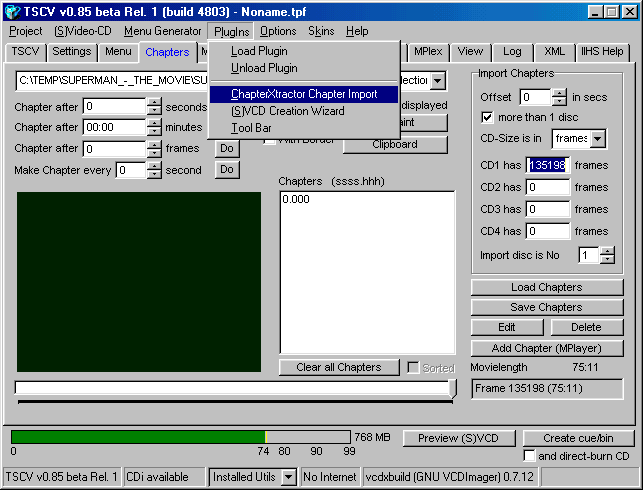The image size is (643, 490).
Task: Expand the CD-Size unit frames dropdown
Action: point(598,139)
